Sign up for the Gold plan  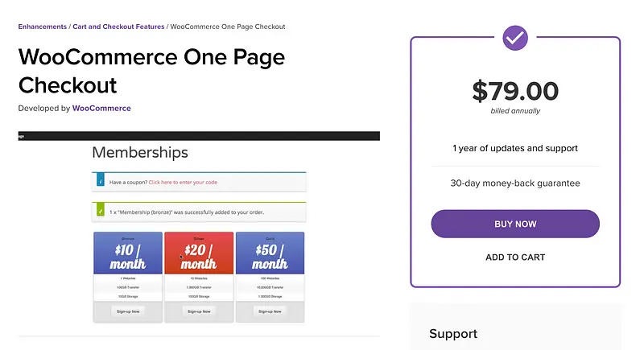269,311
